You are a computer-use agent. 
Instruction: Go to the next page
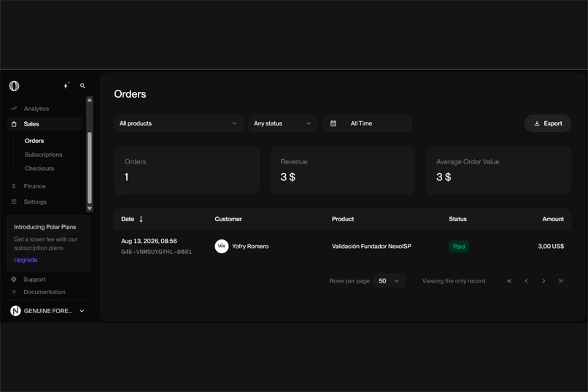point(543,281)
